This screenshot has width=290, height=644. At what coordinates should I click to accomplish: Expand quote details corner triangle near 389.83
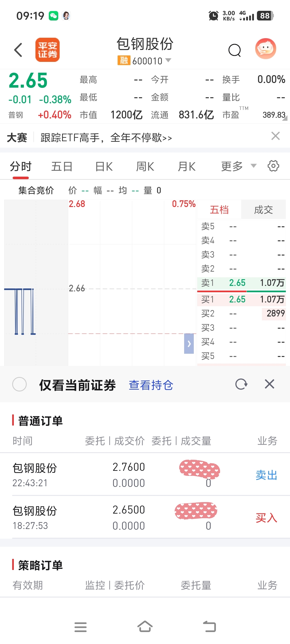285,118
